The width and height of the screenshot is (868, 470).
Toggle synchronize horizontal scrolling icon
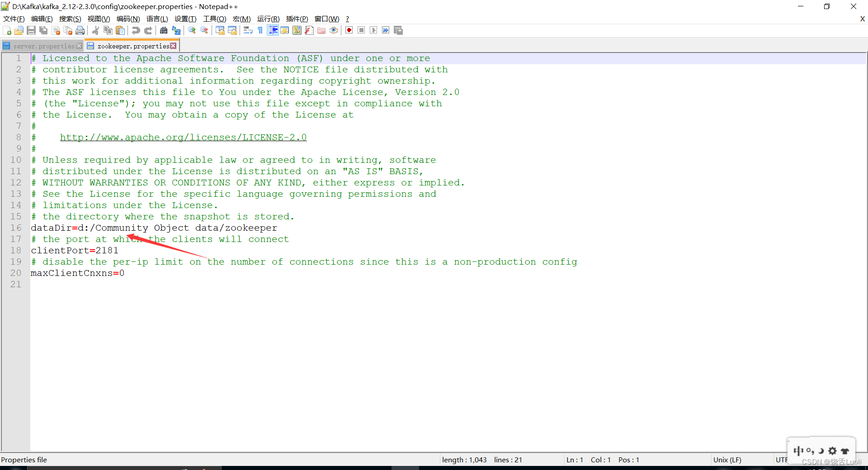(232, 30)
